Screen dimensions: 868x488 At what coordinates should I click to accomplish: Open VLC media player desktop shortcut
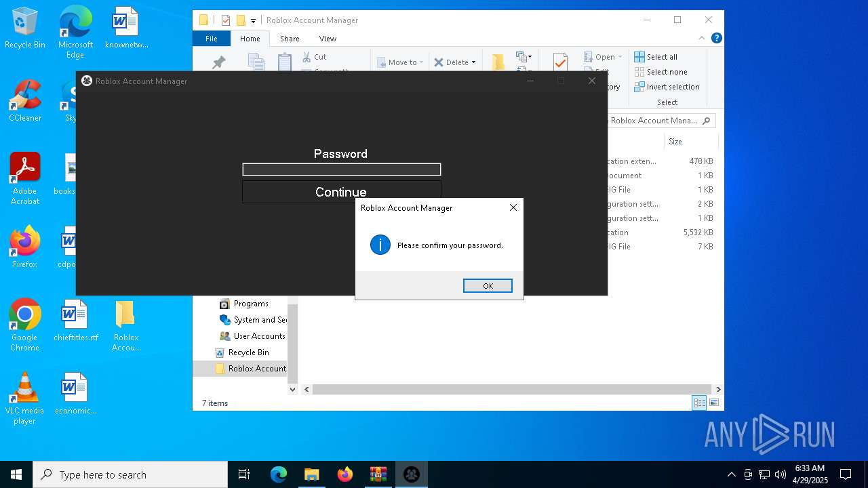(x=25, y=399)
